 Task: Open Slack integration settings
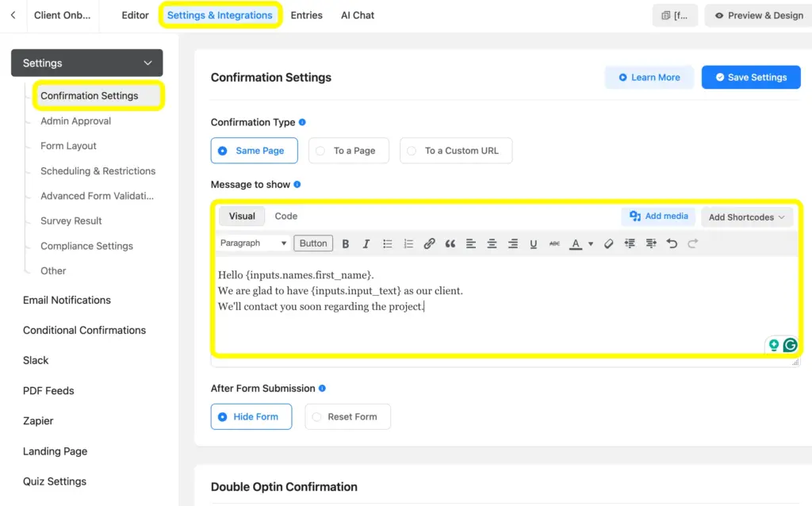[x=35, y=361]
